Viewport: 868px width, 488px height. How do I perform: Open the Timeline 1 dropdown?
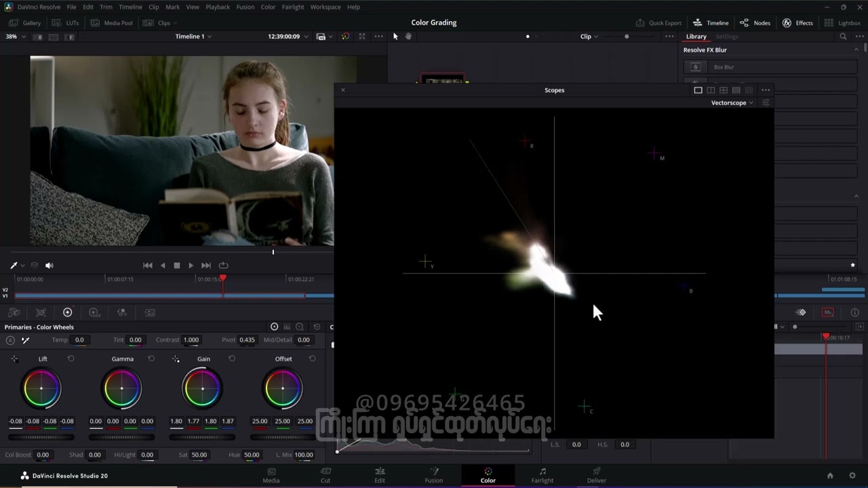(x=193, y=37)
